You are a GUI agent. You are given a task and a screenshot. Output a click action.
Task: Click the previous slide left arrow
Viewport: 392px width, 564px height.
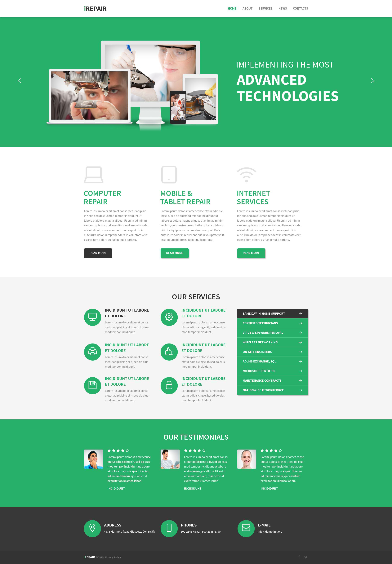(x=19, y=81)
